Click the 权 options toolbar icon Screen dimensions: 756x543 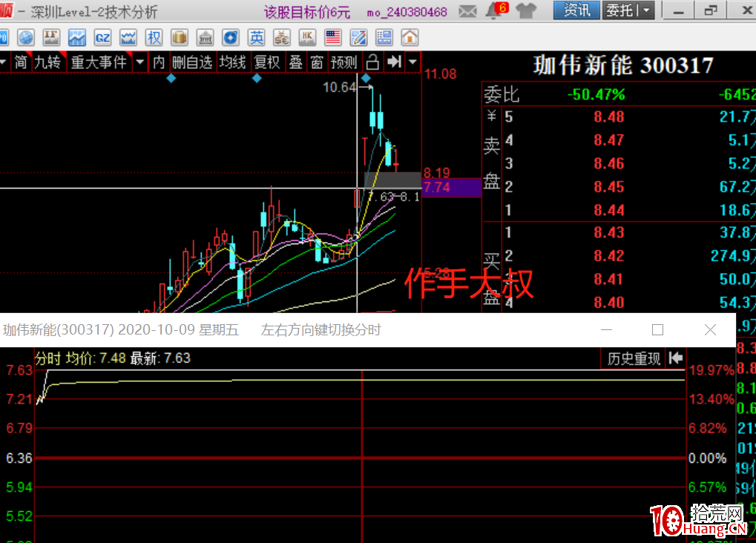tap(154, 38)
